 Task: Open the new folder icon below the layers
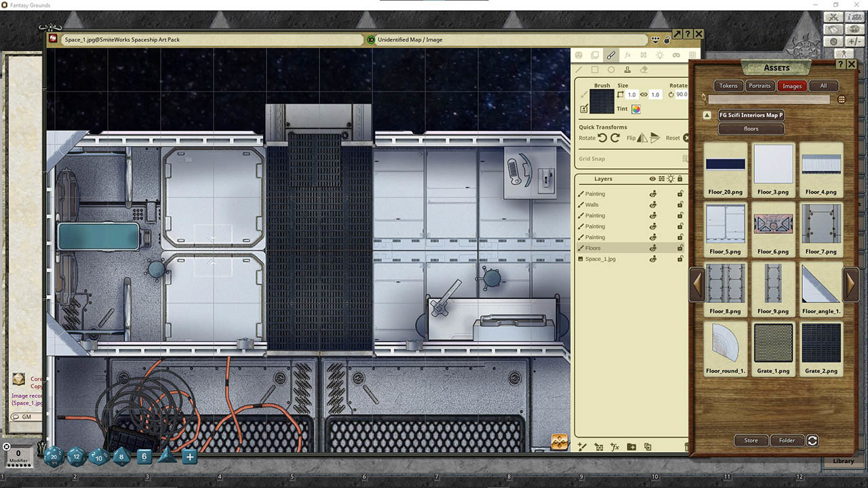point(631,447)
